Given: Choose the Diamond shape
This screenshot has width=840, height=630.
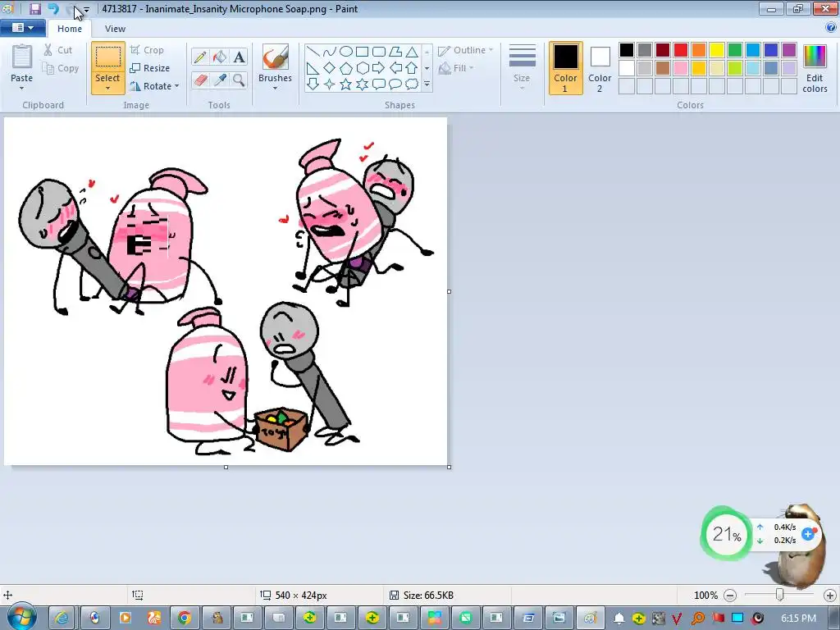Looking at the screenshot, I should click(330, 68).
